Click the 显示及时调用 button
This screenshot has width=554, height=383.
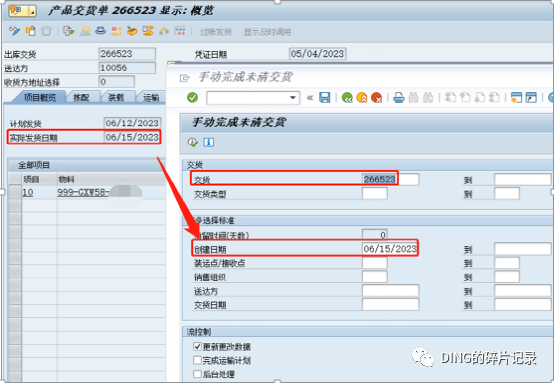(x=267, y=32)
